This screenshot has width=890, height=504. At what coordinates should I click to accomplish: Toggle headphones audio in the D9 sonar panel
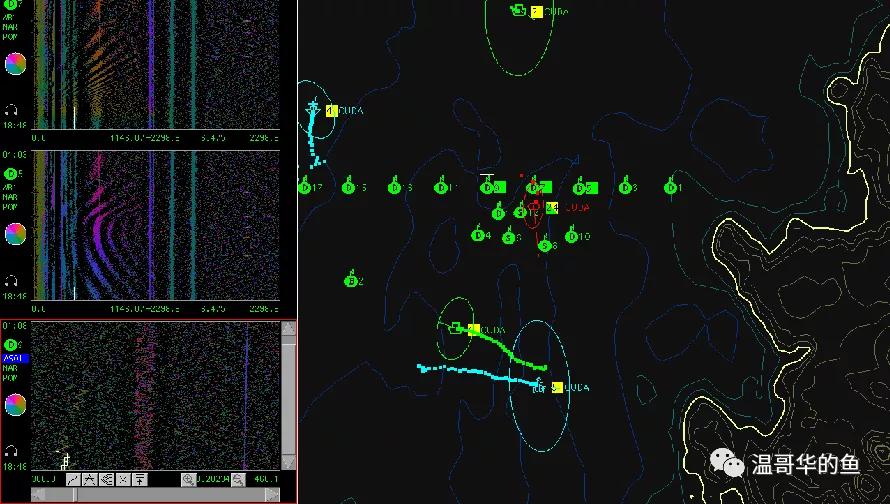click(10, 451)
